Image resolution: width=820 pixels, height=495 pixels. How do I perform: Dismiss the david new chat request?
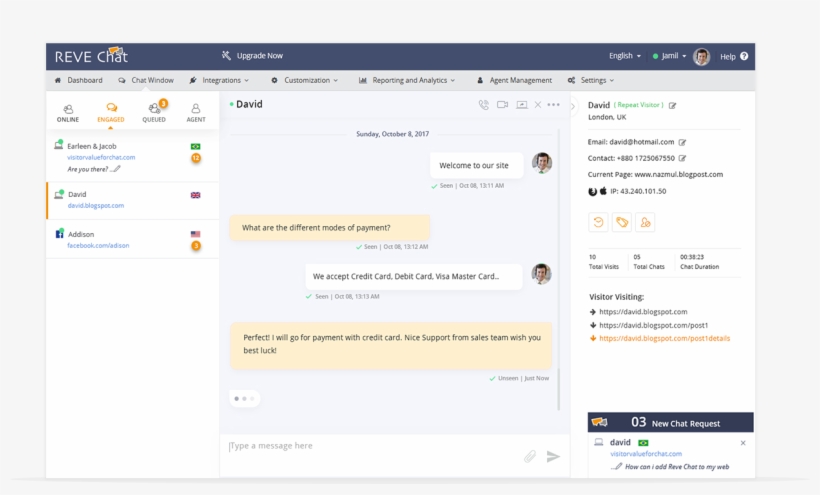(743, 443)
